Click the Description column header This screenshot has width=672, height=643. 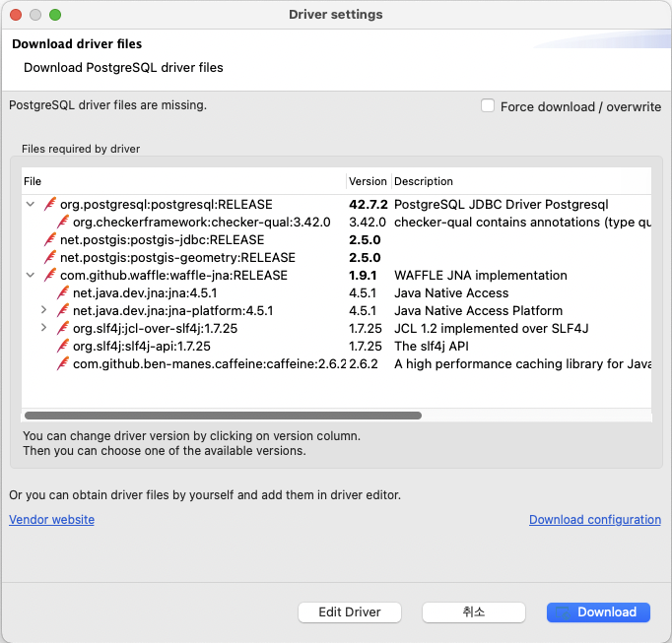[x=521, y=181]
